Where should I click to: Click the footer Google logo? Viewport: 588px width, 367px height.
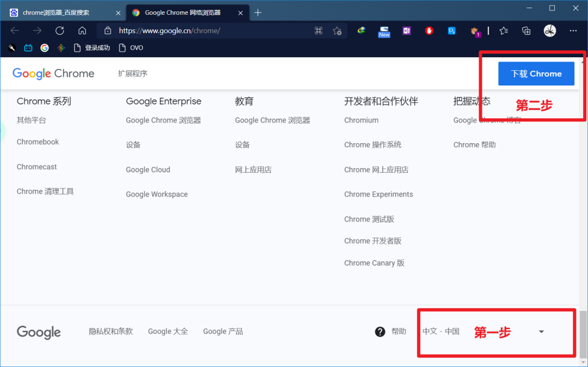[x=39, y=332]
